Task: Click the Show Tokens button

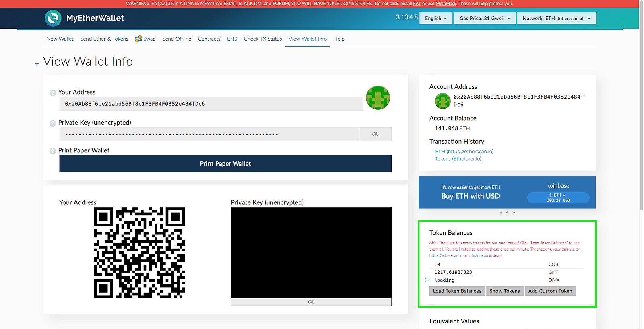Action: coord(505,291)
